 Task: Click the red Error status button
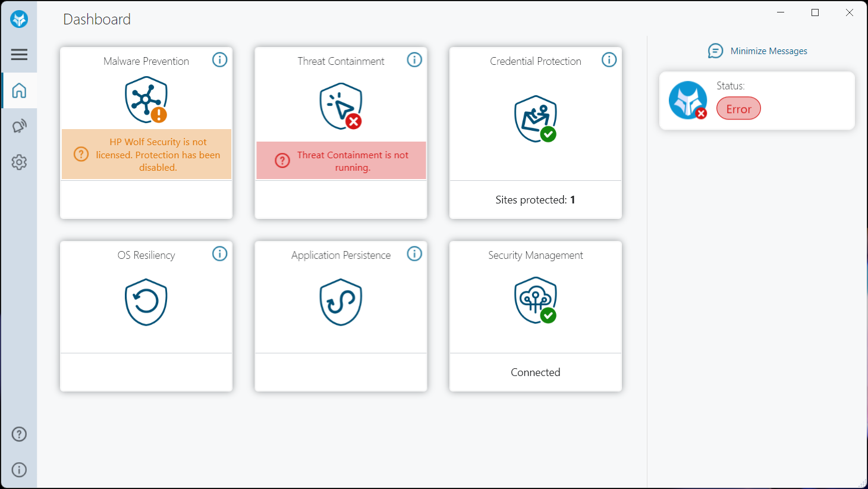tap(738, 109)
